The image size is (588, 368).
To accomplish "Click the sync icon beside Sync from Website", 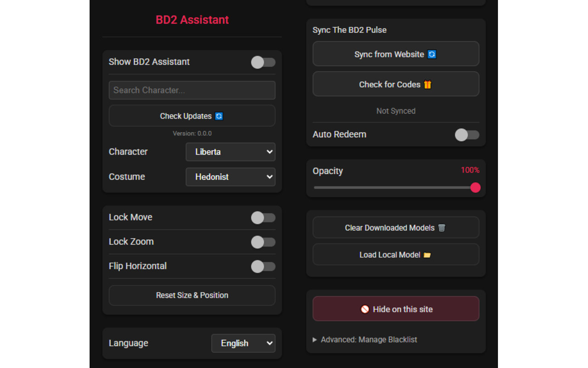I will click(x=432, y=54).
